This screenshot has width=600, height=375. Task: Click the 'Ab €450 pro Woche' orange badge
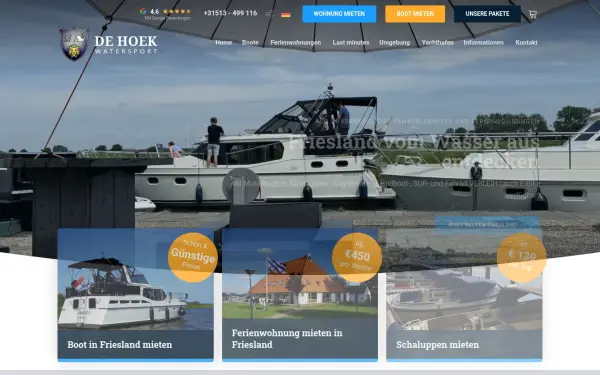357,257
